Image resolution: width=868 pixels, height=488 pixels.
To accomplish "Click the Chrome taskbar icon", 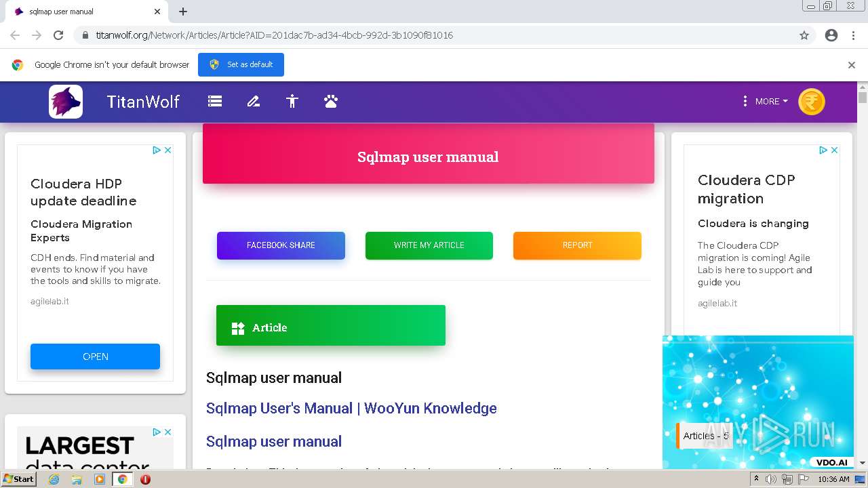I will (123, 479).
